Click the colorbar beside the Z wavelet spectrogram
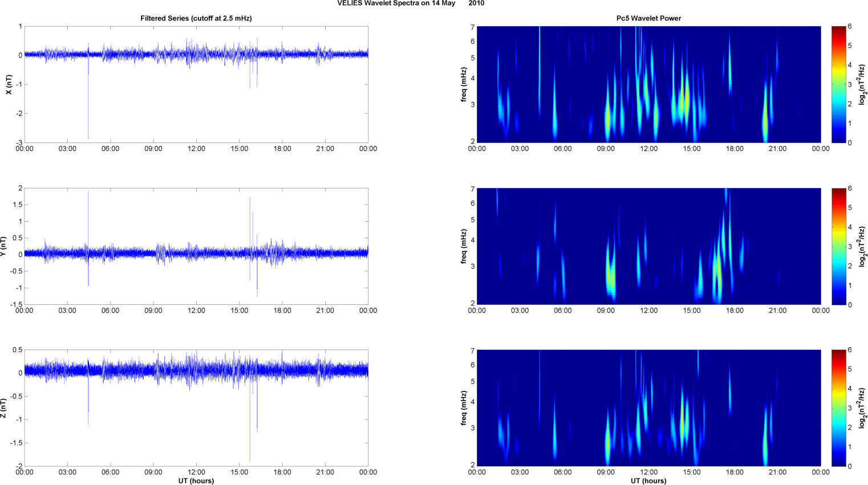The image size is (868, 485). pos(838,408)
